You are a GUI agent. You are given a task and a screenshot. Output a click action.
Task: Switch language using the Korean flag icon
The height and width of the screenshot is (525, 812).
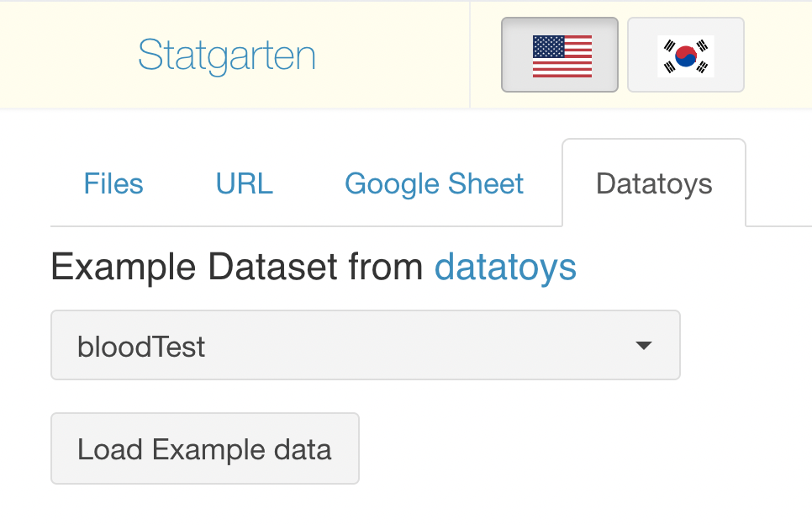coord(686,56)
